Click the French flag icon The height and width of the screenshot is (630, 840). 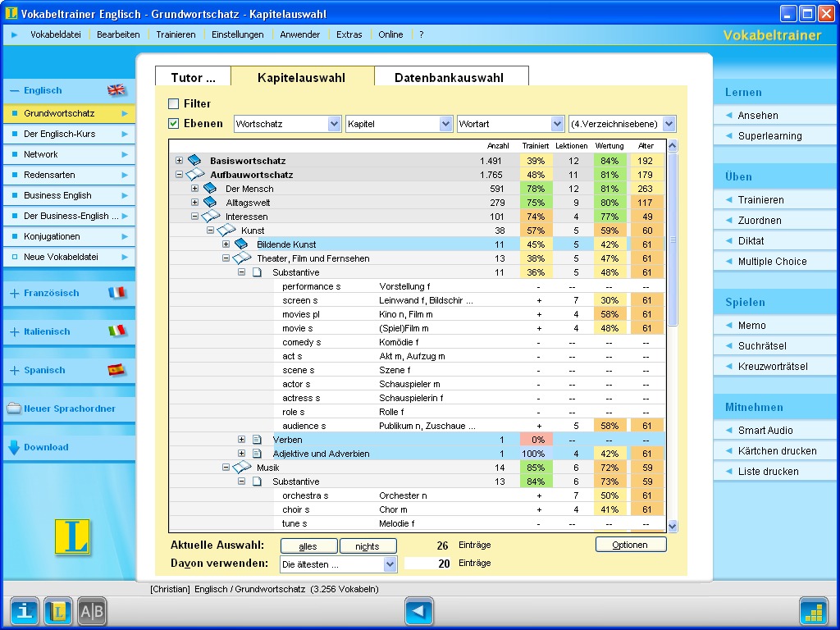point(116,293)
